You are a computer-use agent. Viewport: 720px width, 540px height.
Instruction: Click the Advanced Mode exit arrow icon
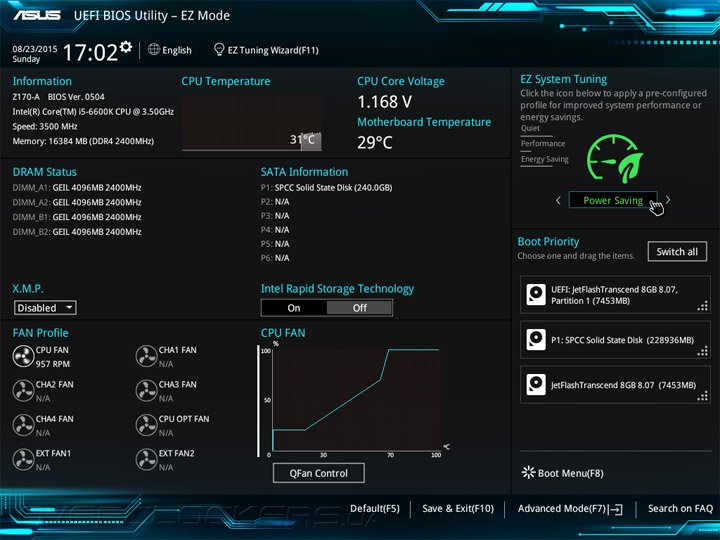pyautogui.click(x=616, y=509)
